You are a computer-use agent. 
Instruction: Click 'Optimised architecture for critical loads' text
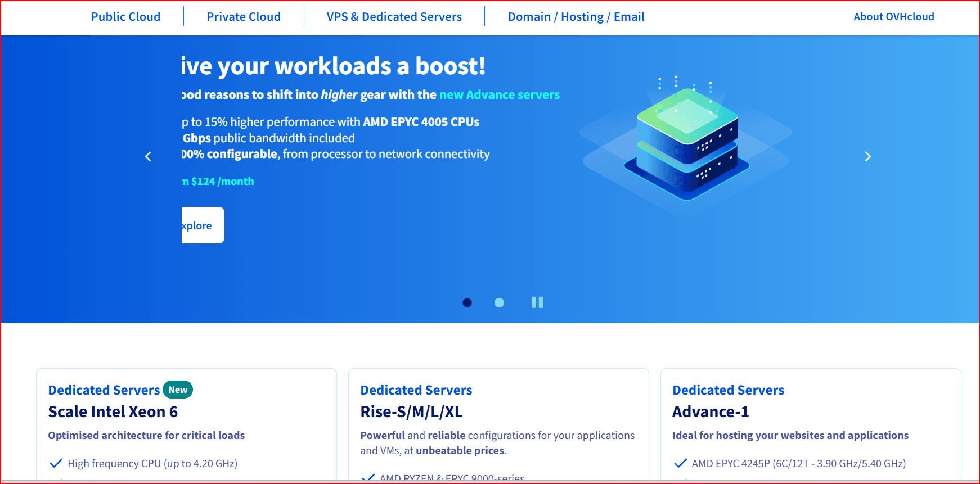pos(146,435)
